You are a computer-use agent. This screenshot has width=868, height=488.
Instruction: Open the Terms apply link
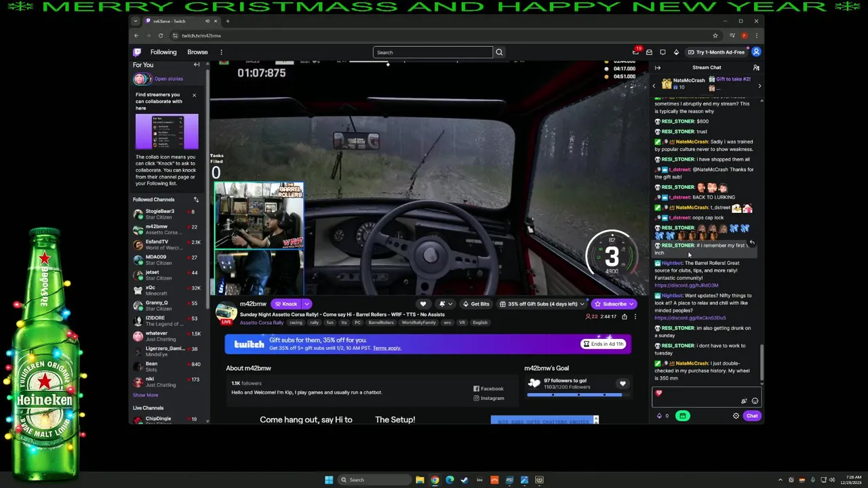pos(387,348)
